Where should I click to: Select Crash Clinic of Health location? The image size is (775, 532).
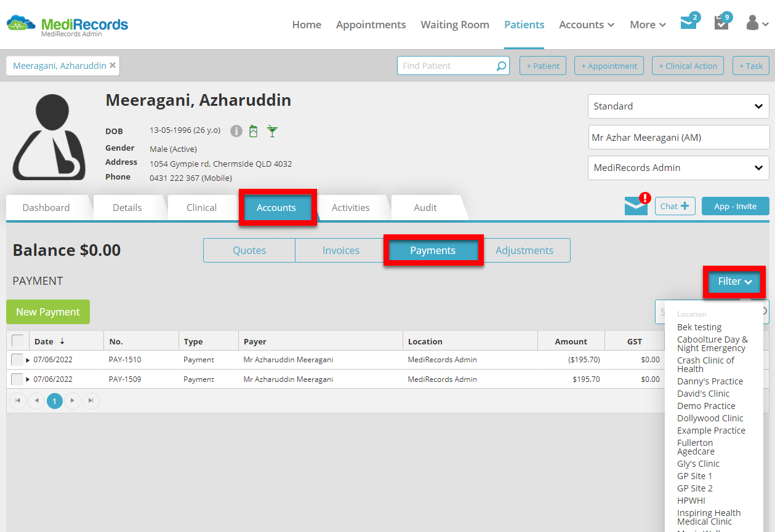(x=705, y=365)
